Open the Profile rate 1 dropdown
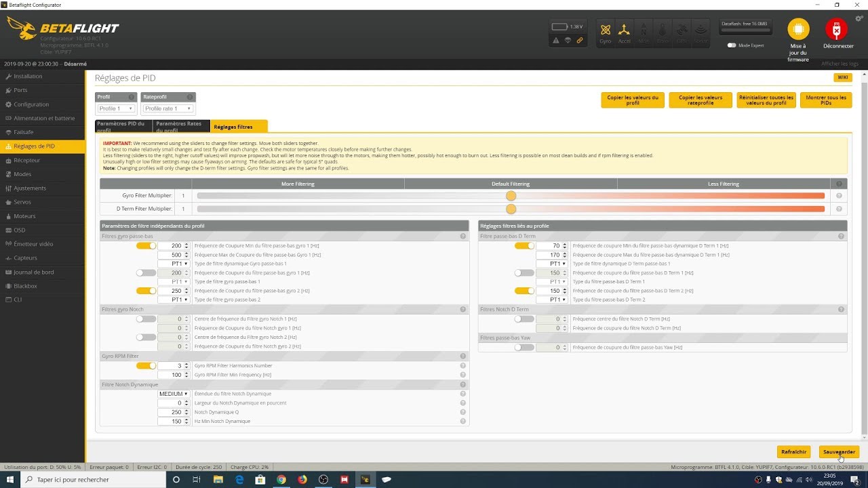 pyautogui.click(x=168, y=108)
